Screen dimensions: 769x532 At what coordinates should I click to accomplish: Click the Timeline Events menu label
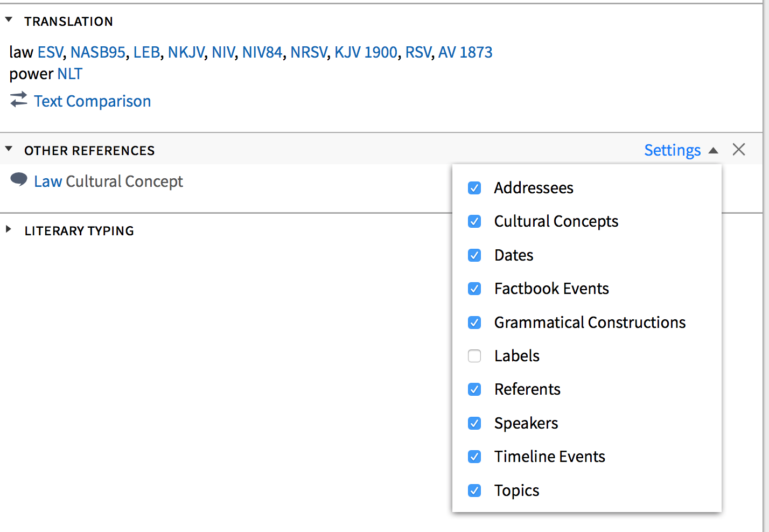pyautogui.click(x=550, y=457)
